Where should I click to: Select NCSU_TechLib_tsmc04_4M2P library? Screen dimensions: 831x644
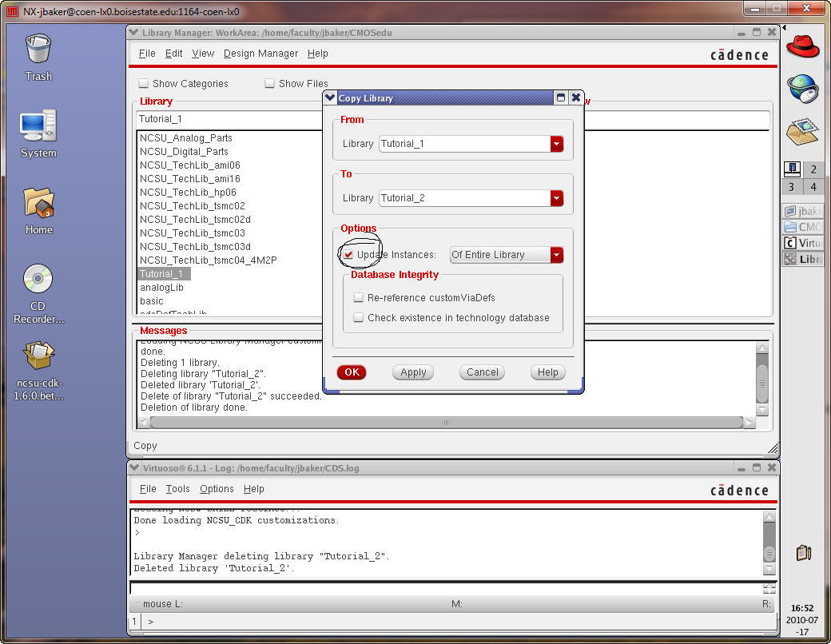pos(209,260)
